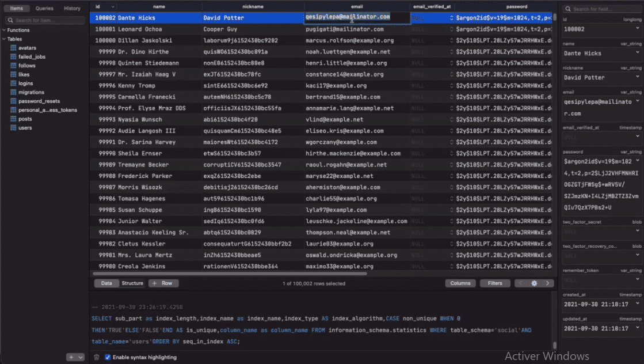Viewport: 644px width, 364px height.
Task: Sort by the nickname column header
Action: click(x=253, y=6)
